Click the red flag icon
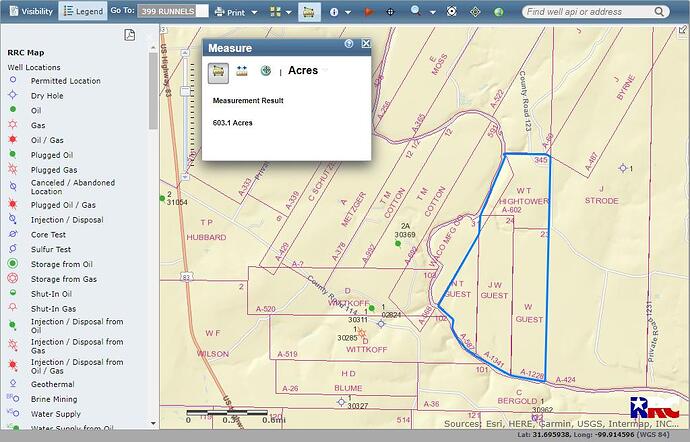The height and width of the screenshot is (442, 690). pos(369,12)
